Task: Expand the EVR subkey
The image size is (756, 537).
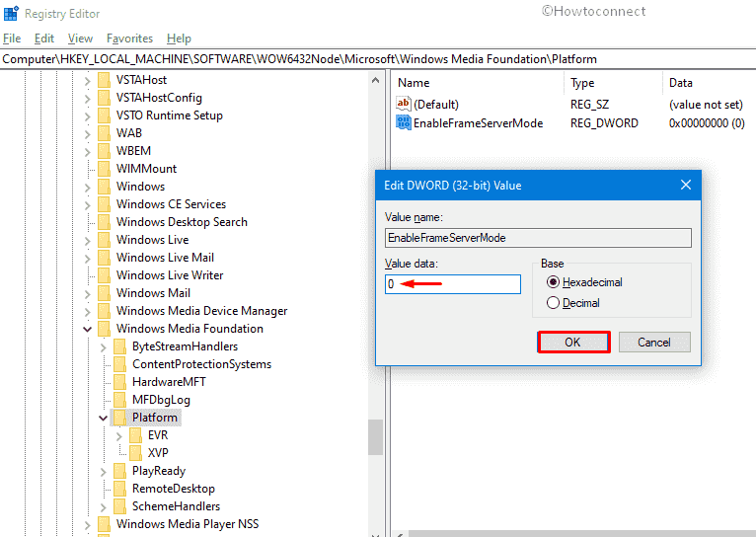Action: pyautogui.click(x=119, y=435)
